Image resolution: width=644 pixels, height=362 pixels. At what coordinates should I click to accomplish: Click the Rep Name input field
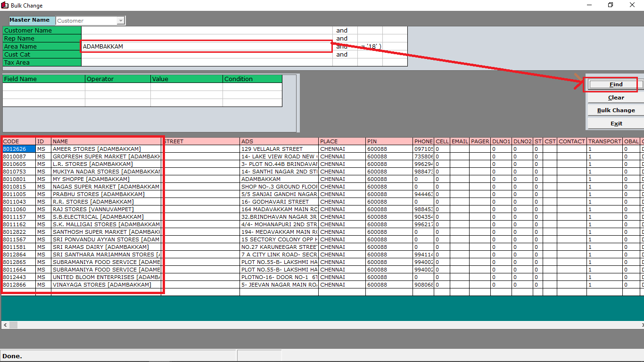coord(207,39)
